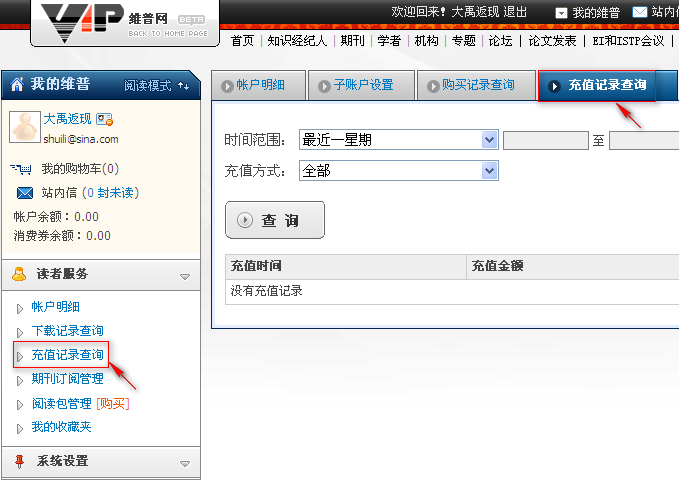The image size is (679, 481).
Task: Click the 没有充值记录 table row
Action: [452, 291]
